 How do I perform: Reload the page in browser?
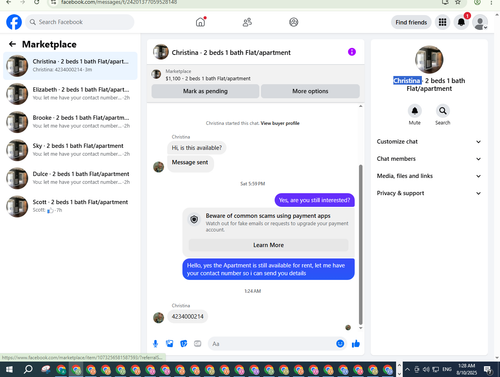coord(36,2)
